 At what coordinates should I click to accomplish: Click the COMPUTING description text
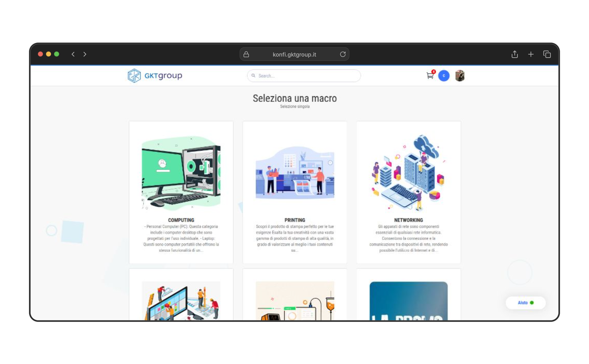(x=181, y=238)
